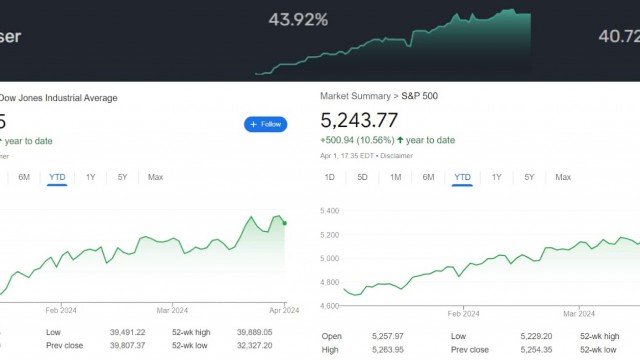Viewport: 640px width, 360px height.
Task: Select Dow Jones YTD range tab
Action: click(x=57, y=177)
